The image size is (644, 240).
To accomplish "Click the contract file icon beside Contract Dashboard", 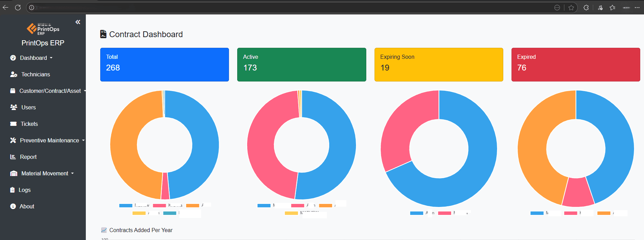I will point(103,34).
